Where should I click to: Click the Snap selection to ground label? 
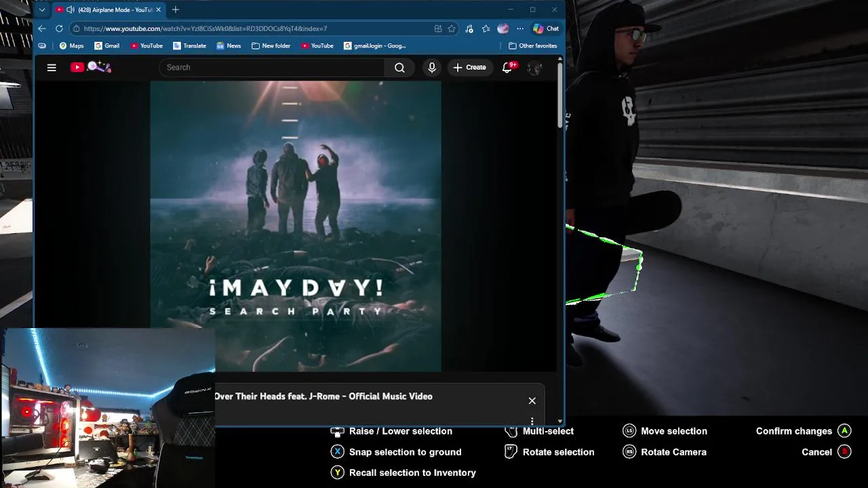(x=405, y=452)
